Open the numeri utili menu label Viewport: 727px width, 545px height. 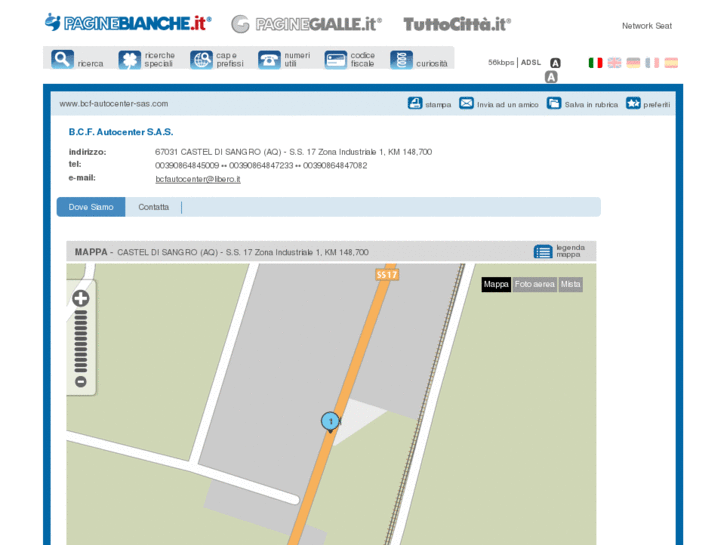(x=297, y=59)
